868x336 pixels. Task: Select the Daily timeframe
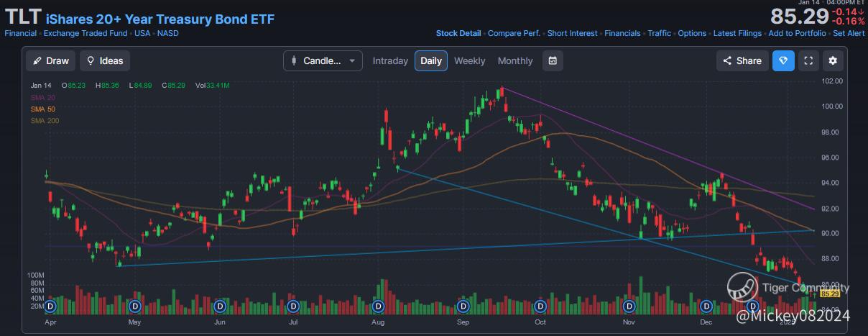click(x=431, y=61)
